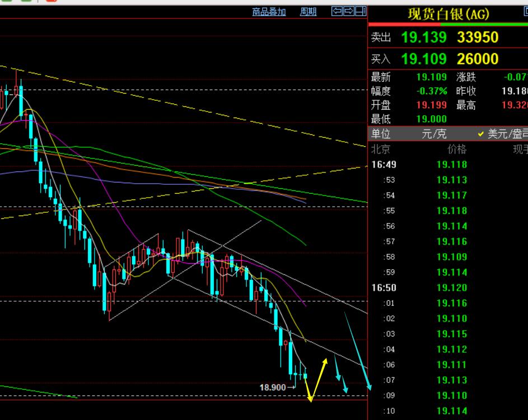Image resolution: width=528 pixels, height=420 pixels.
Task: Click price 19.117 in tick list
Action: click(x=452, y=195)
